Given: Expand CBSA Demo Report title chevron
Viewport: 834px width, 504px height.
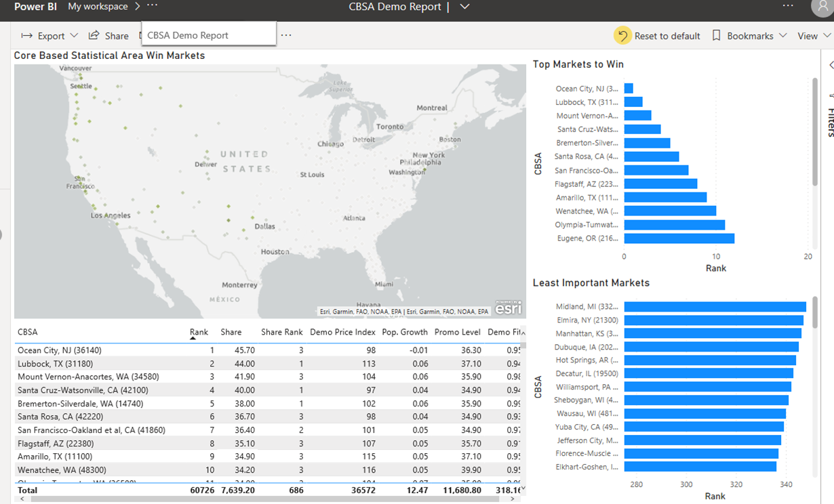Looking at the screenshot, I should pyautogui.click(x=464, y=7).
